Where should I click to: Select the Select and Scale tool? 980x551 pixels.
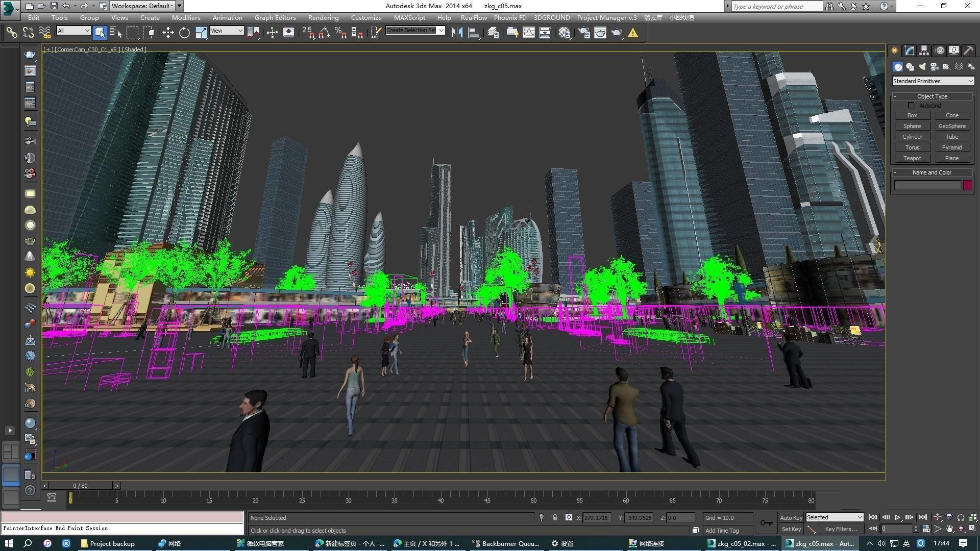click(201, 33)
